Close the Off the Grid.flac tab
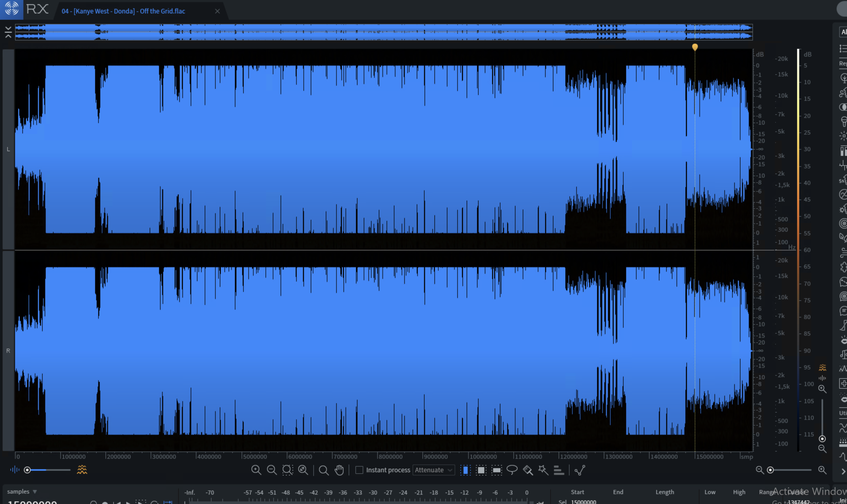The width and height of the screenshot is (847, 504). (x=217, y=11)
